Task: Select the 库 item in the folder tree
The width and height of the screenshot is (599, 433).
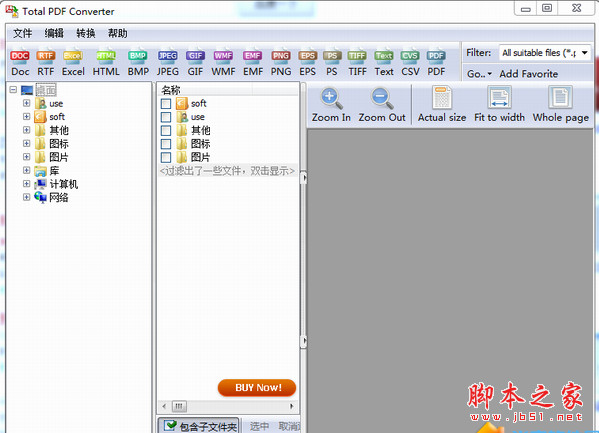Action: pos(54,171)
